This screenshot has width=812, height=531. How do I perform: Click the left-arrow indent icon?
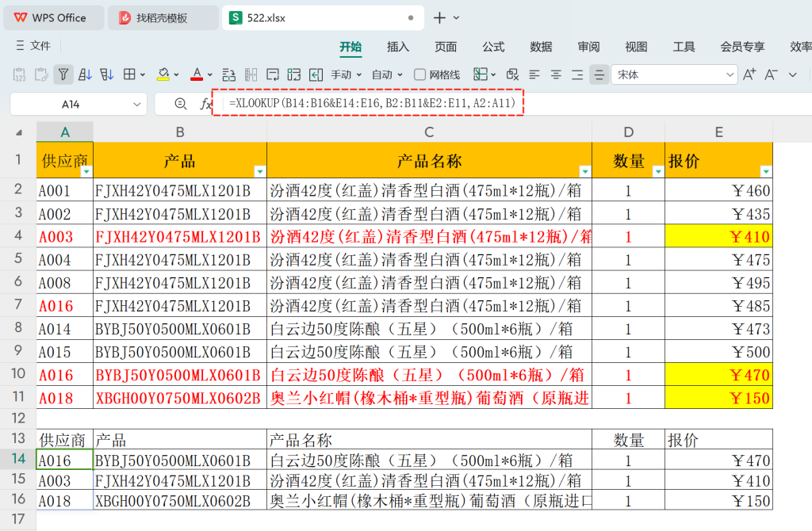[316, 74]
